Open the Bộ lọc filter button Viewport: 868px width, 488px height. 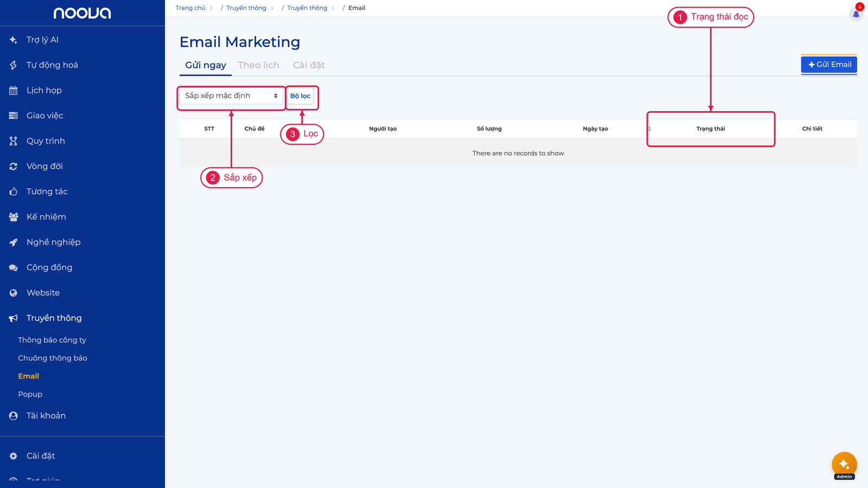[300, 96]
